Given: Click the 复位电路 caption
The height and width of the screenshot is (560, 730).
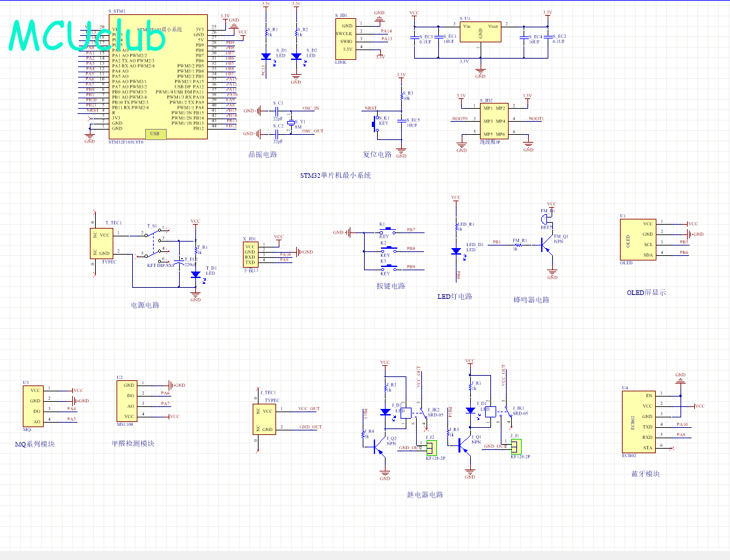Looking at the screenshot, I should pyautogui.click(x=378, y=154).
